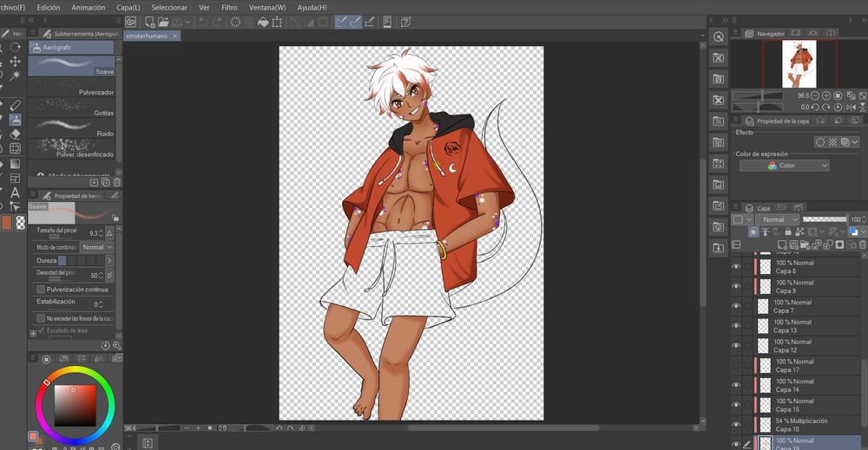Viewport: 868px width, 450px height.
Task: Select the Text tool
Action: tap(15, 192)
